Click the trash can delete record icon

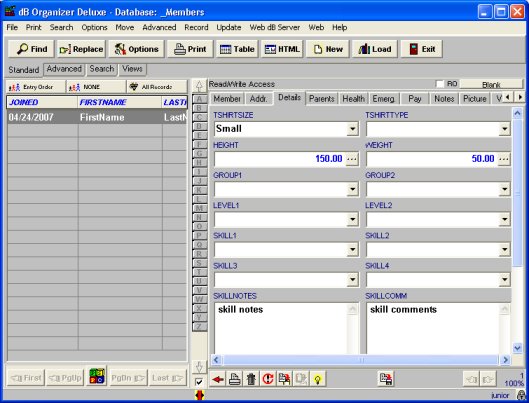pyautogui.click(x=251, y=379)
